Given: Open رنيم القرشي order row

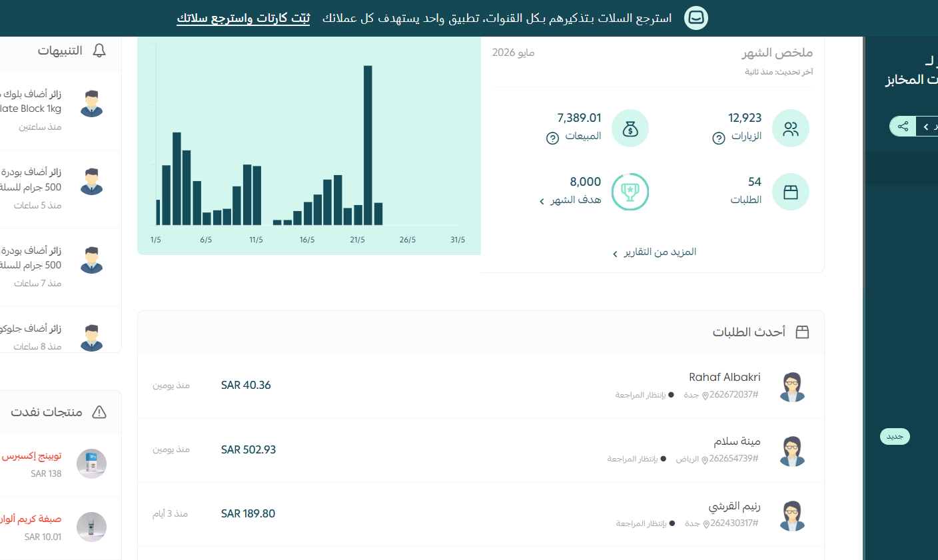Looking at the screenshot, I should pyautogui.click(x=481, y=515).
